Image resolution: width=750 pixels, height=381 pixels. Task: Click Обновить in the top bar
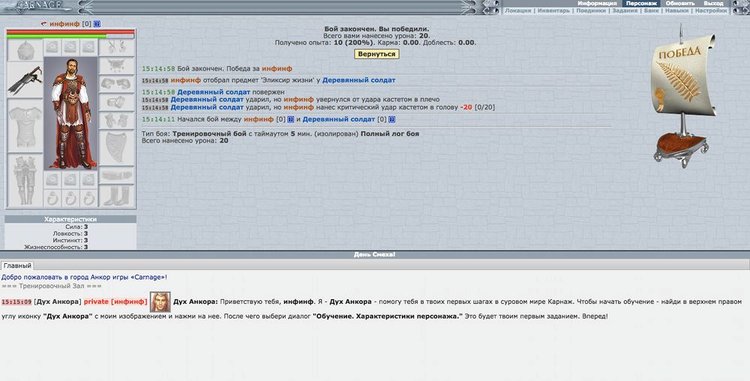tap(680, 3)
